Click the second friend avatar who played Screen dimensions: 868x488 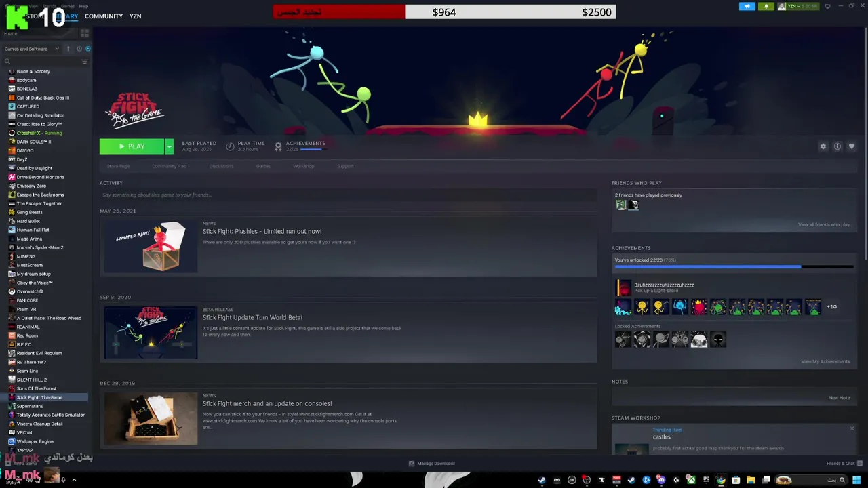633,205
